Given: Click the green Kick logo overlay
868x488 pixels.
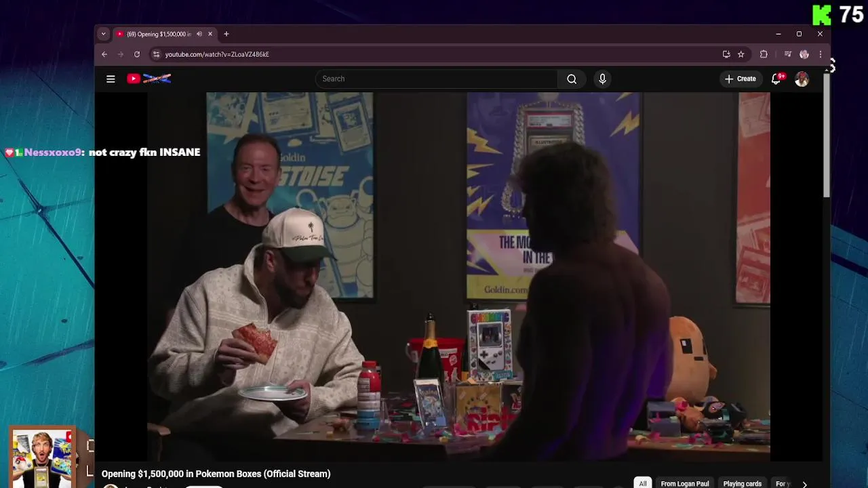Looking at the screenshot, I should [821, 15].
